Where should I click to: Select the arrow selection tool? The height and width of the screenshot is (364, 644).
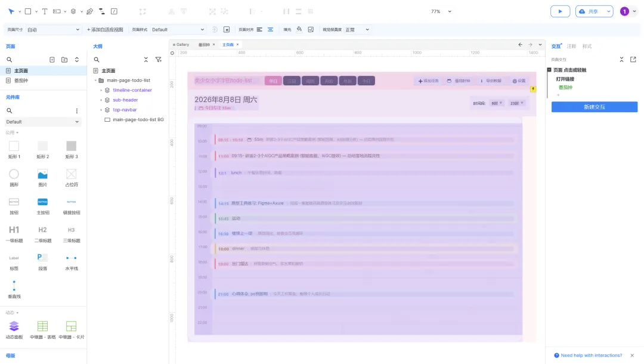[x=11, y=11]
